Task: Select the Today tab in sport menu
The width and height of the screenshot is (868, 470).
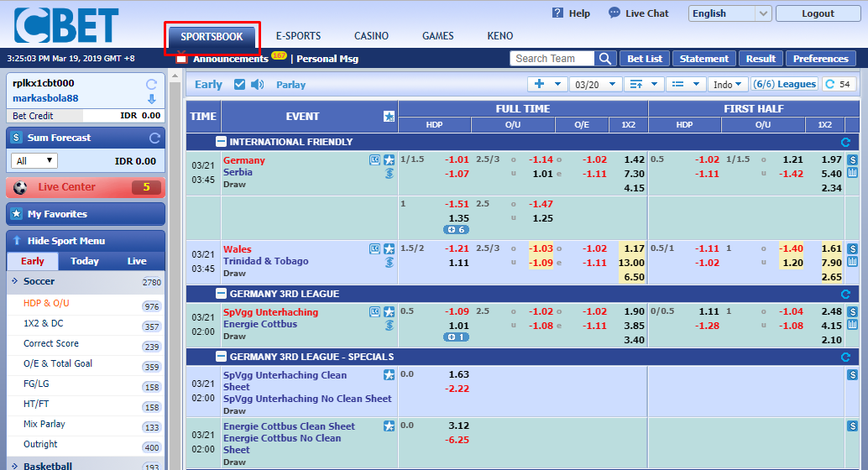Action: (x=84, y=261)
